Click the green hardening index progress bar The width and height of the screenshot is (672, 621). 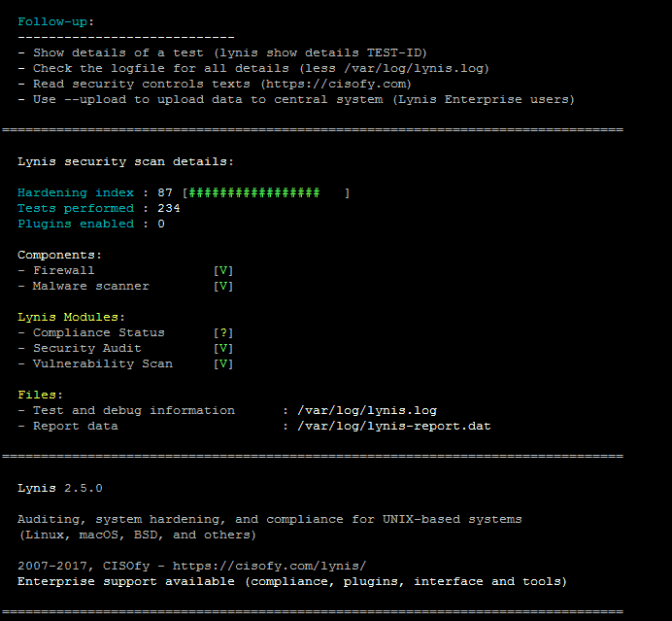coord(254,193)
